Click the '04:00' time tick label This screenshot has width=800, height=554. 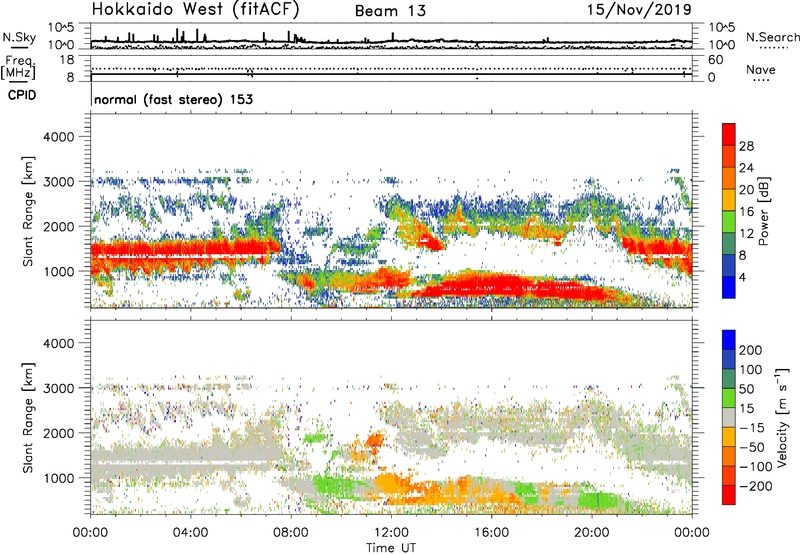pos(190,533)
